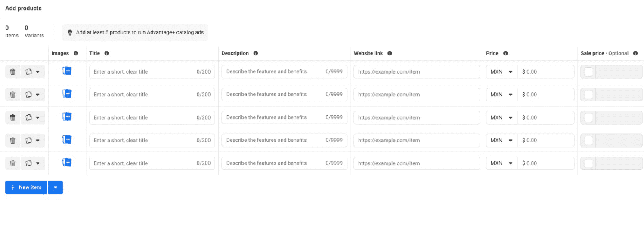This screenshot has width=644, height=252.
Task: Click the info icon next to Title
Action: tap(107, 53)
